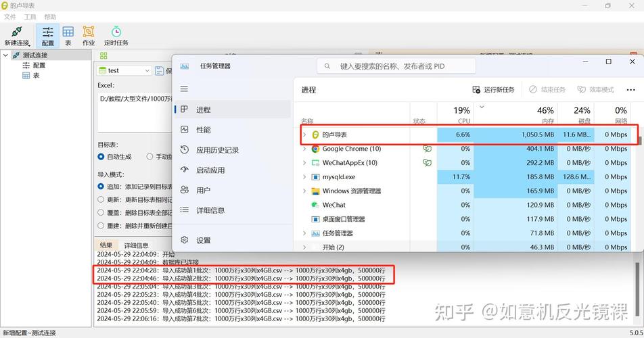Click the Google Chrome process icon
The image size is (644, 338).
pos(315,149)
